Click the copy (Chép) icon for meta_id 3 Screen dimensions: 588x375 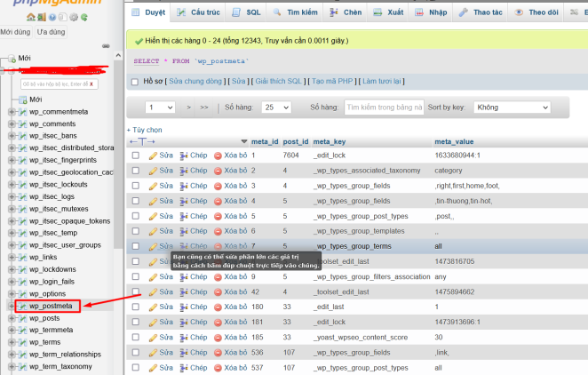point(185,186)
